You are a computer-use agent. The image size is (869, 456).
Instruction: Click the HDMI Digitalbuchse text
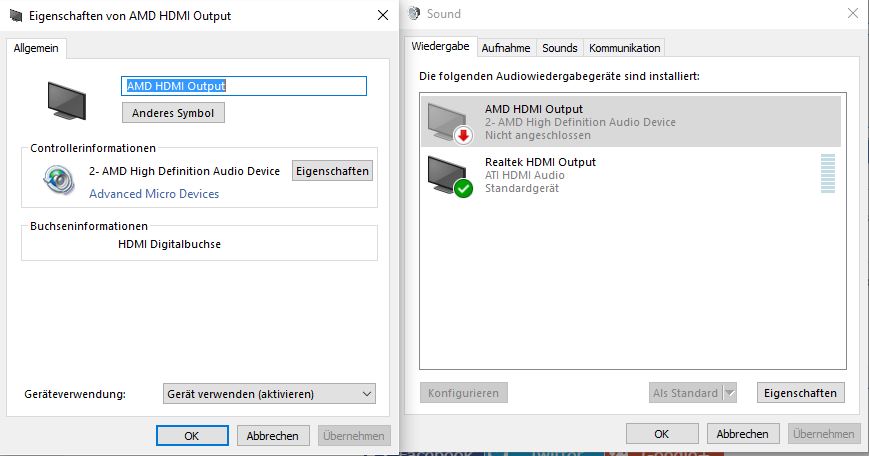[x=170, y=244]
